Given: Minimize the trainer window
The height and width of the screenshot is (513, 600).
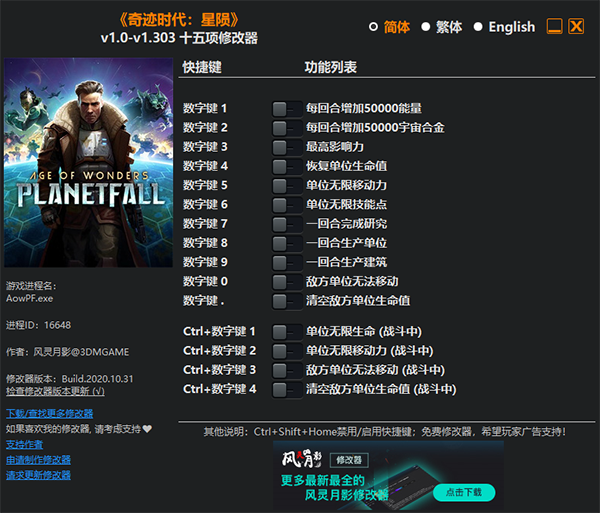Looking at the screenshot, I should click(554, 27).
